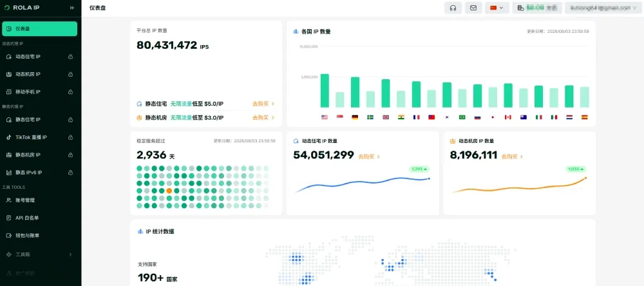This screenshot has height=286, width=644.
Task: Click lock icon beside 动态住宅 IP
Action: pyautogui.click(x=70, y=57)
